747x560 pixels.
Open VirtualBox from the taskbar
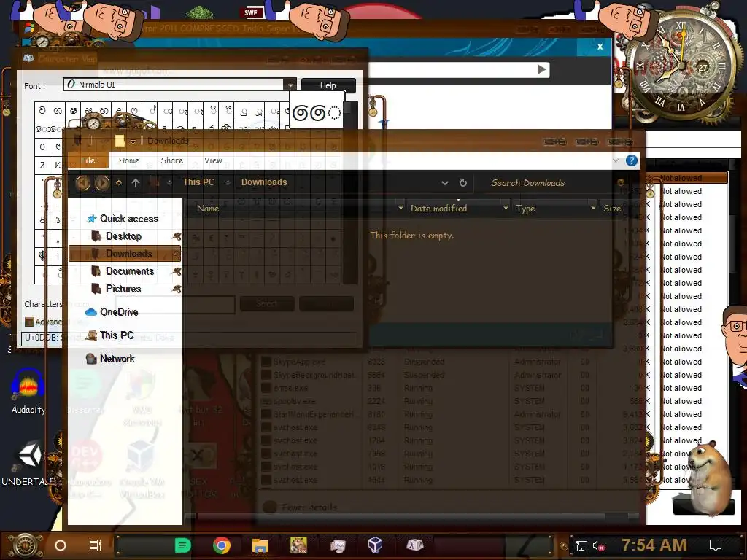pos(376,545)
